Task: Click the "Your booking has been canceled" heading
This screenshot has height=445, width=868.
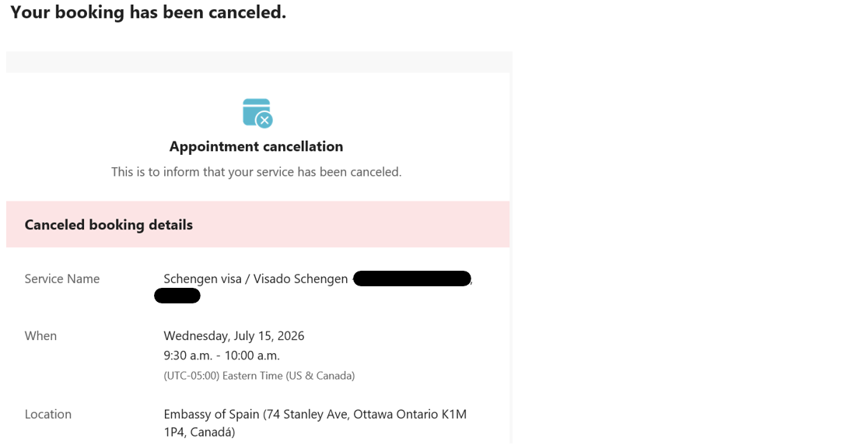Action: [148, 12]
